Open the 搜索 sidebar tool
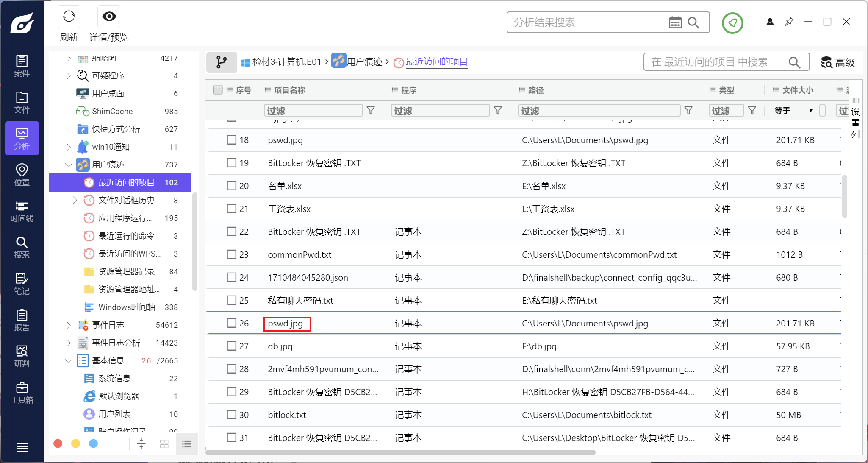This screenshot has width=868, height=463. tap(22, 247)
